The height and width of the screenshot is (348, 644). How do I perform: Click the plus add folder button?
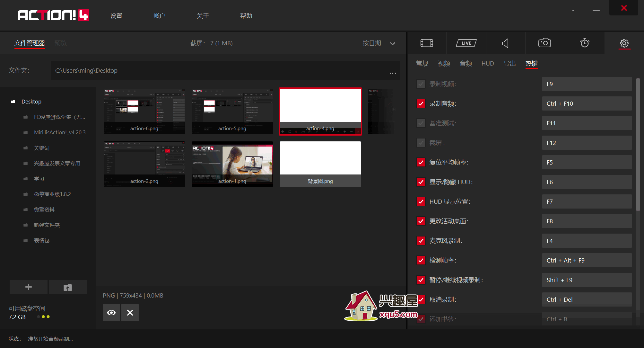29,287
